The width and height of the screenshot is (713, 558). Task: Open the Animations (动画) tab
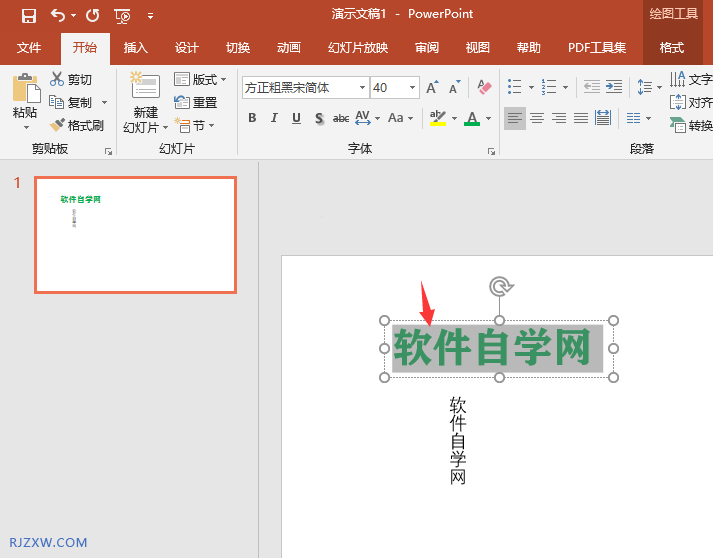click(x=288, y=47)
